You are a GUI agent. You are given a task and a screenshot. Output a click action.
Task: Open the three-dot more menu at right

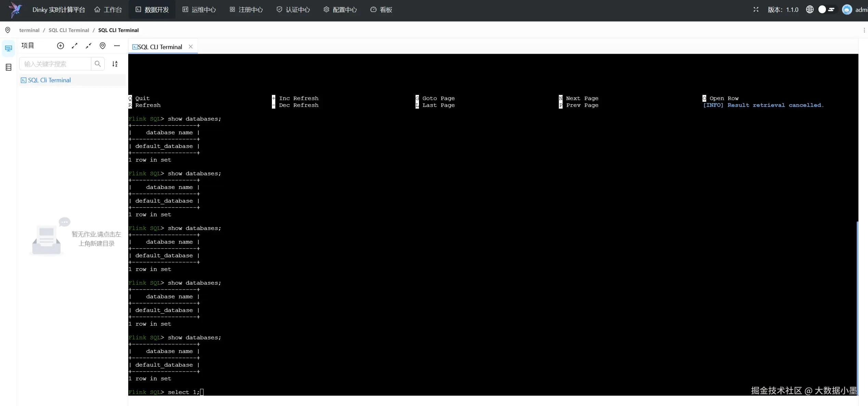click(864, 30)
